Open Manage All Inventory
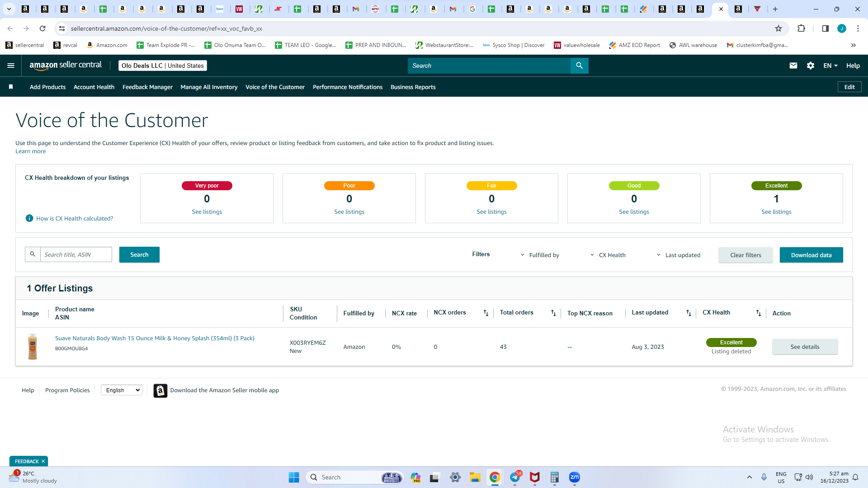Screen dimensions: 868x488 point(209,87)
